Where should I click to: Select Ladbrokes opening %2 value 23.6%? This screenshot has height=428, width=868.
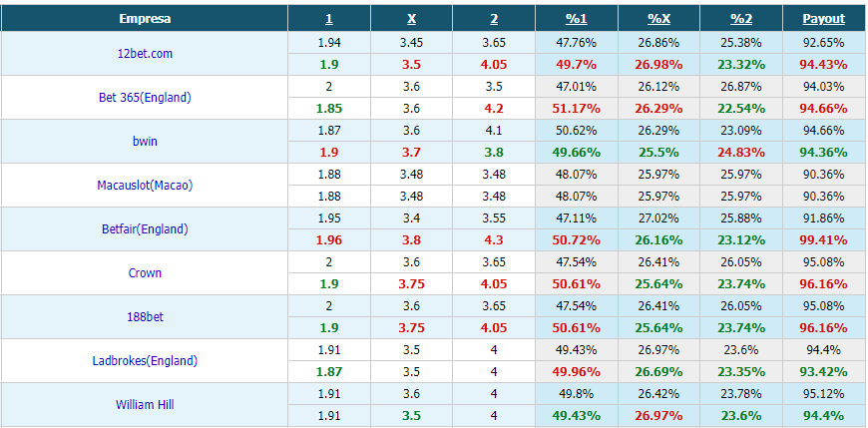740,350
